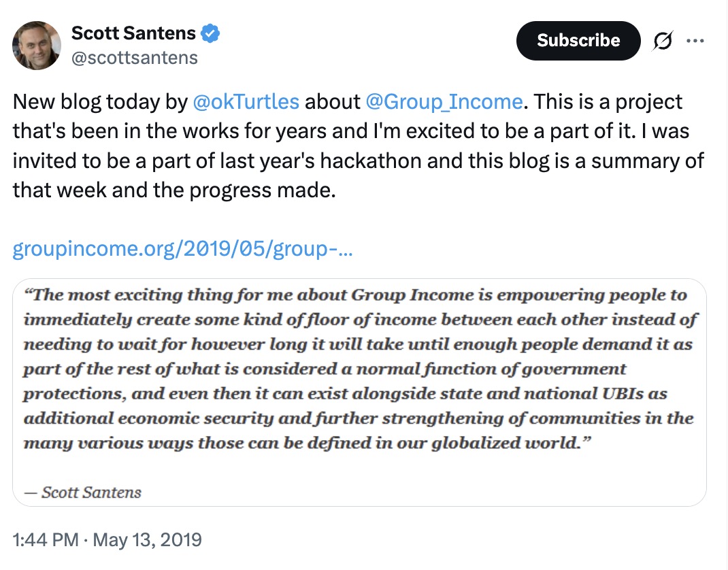Click 'This is a project' sentence in tweet

click(x=608, y=102)
